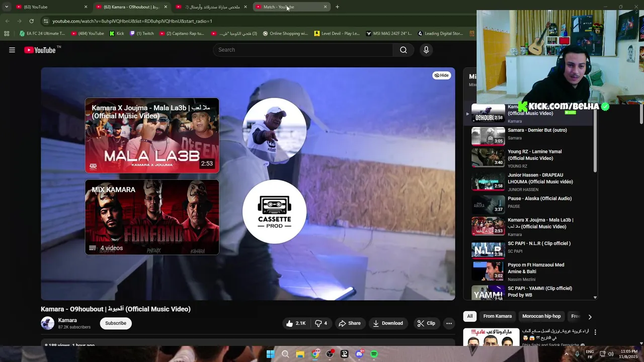Open the Leading Digital Store bookmark
The height and width of the screenshot is (362, 644).
click(440, 34)
